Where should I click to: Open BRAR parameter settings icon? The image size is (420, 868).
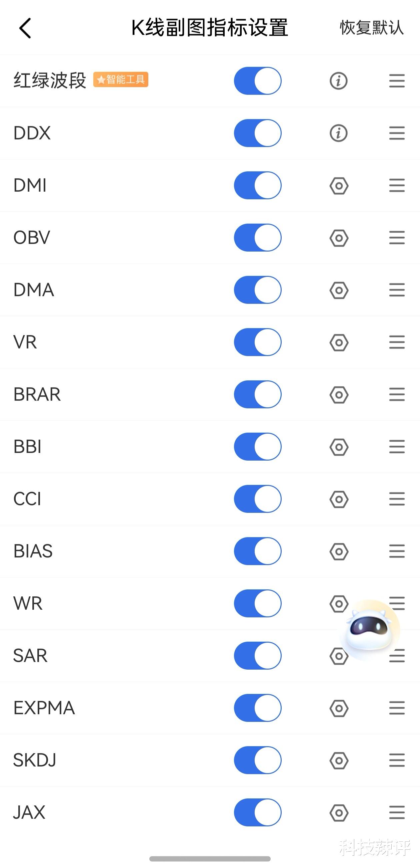pos(339,395)
